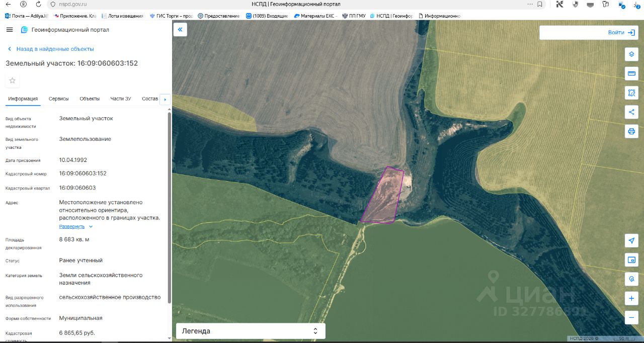Screen dimensions: 644x343
Task: Go back via Назад в найденные объекты
Action: pyautogui.click(x=51, y=49)
